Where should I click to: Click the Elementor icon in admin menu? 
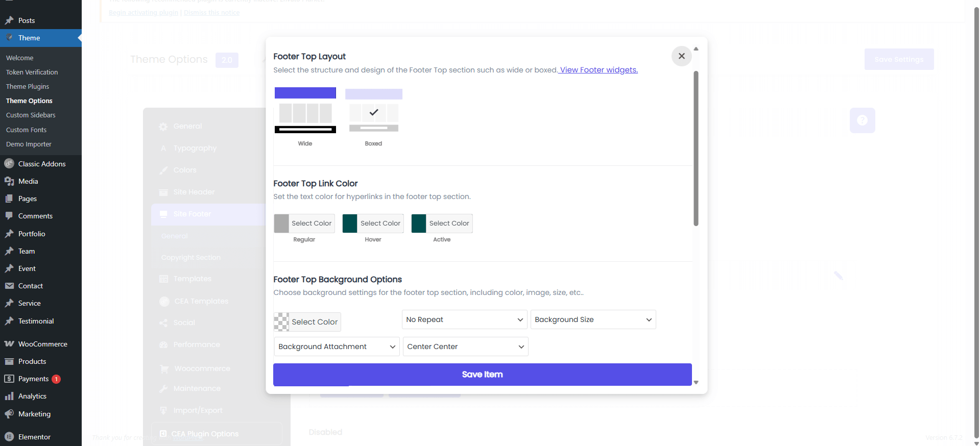click(x=9, y=437)
